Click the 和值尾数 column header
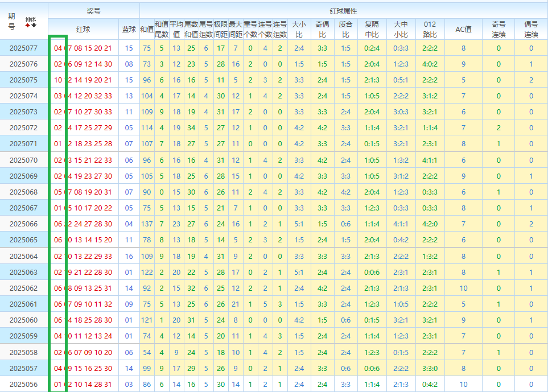 [162, 30]
